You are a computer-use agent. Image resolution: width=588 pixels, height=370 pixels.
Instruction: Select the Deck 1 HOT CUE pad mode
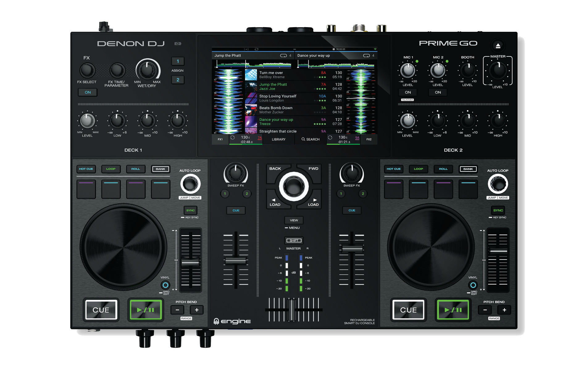point(86,169)
